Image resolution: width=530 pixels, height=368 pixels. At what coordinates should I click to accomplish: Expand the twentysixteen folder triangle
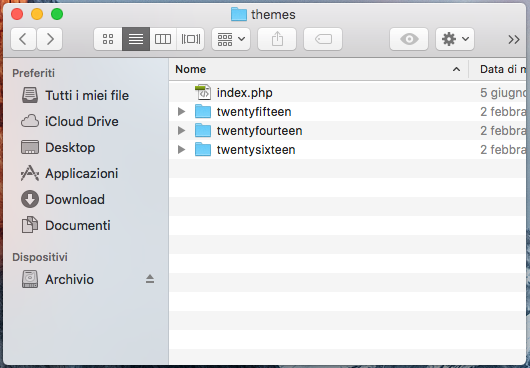(x=182, y=149)
